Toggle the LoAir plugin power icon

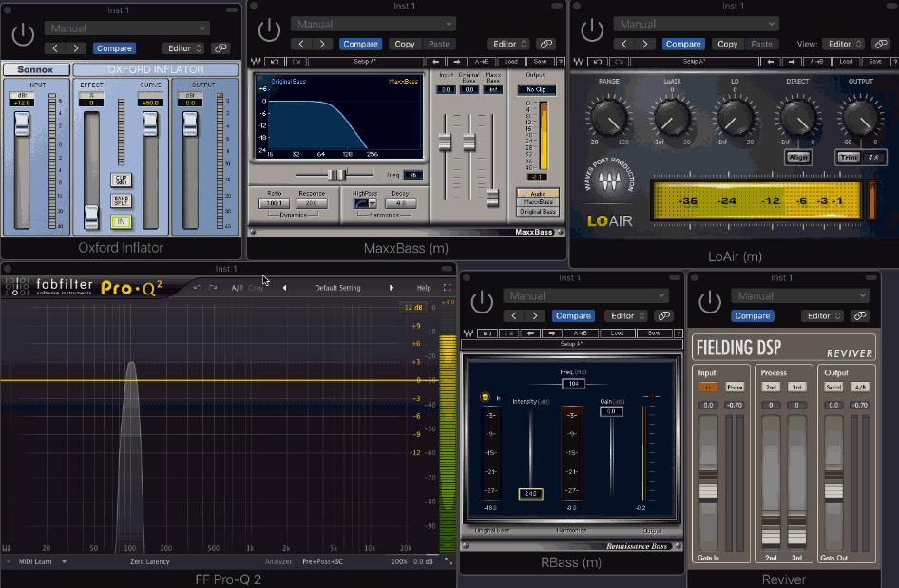pyautogui.click(x=592, y=29)
